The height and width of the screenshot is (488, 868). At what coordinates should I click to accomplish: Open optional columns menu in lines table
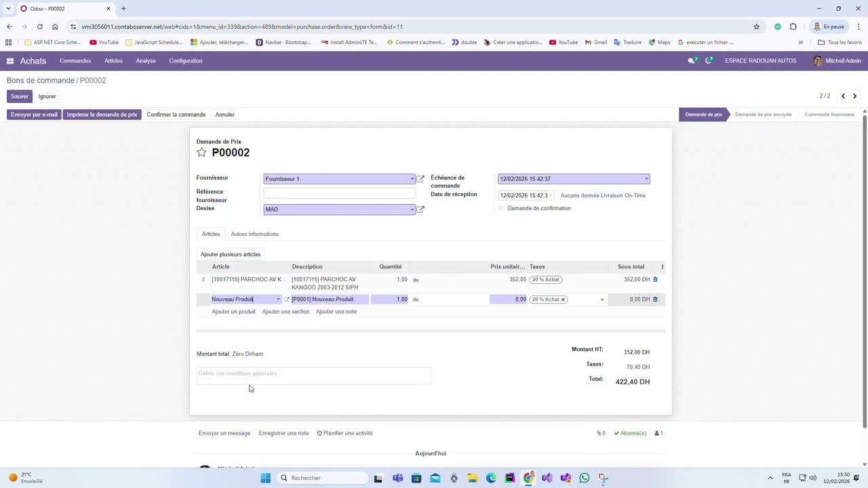pyautogui.click(x=663, y=266)
